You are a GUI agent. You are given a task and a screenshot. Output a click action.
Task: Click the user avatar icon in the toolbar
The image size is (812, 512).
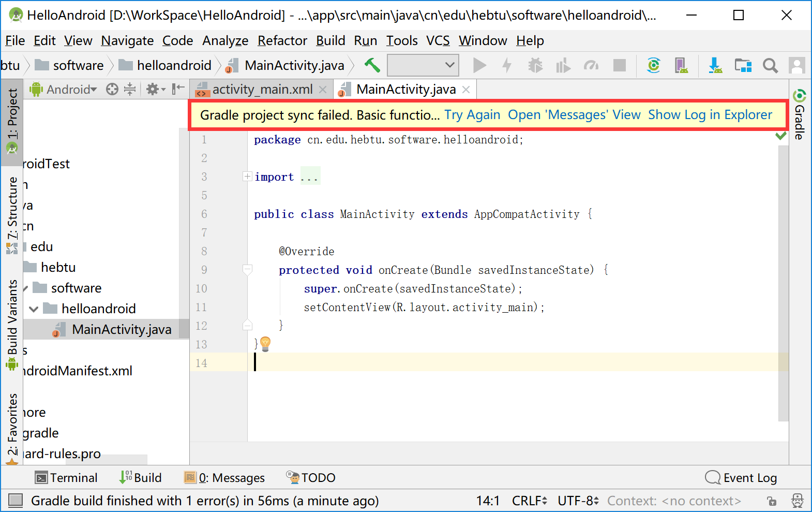(x=797, y=65)
